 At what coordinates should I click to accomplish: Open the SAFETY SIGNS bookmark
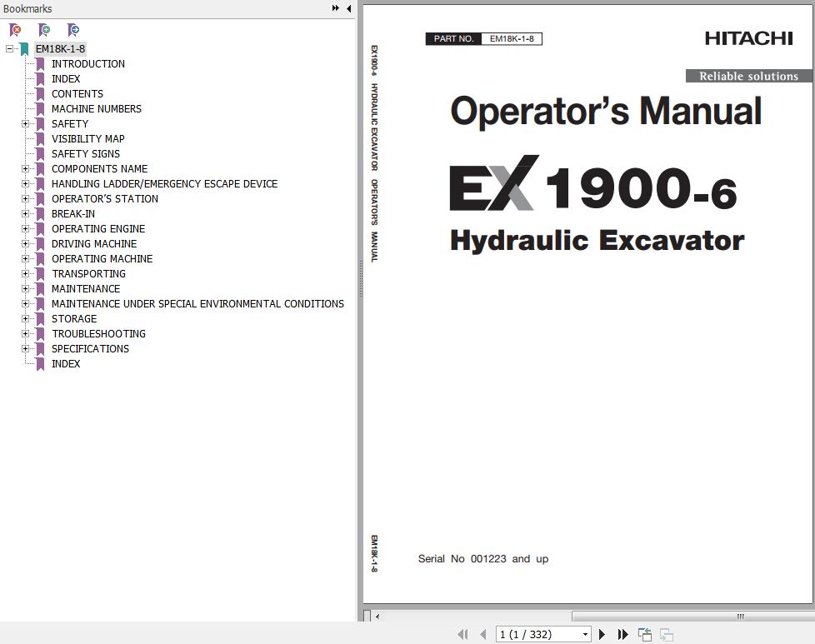coord(85,154)
